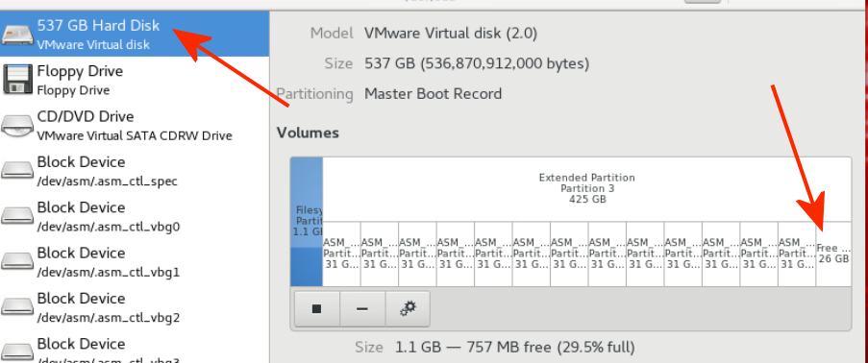Select the first ASM 31 GB partition
This screenshot has width=868, height=363.
click(x=341, y=254)
